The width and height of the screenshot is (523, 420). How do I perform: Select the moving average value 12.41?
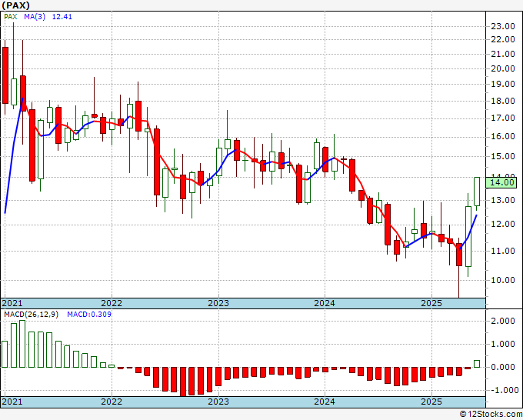pos(62,17)
